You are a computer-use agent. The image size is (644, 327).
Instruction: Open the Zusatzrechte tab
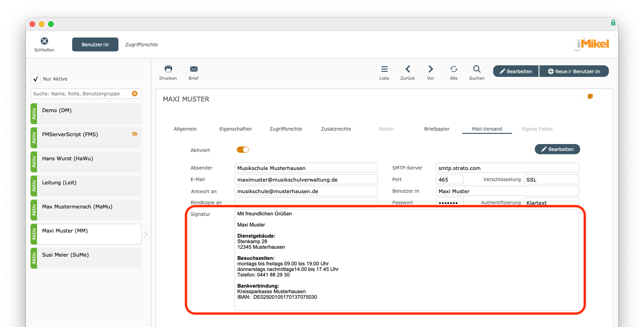click(336, 129)
